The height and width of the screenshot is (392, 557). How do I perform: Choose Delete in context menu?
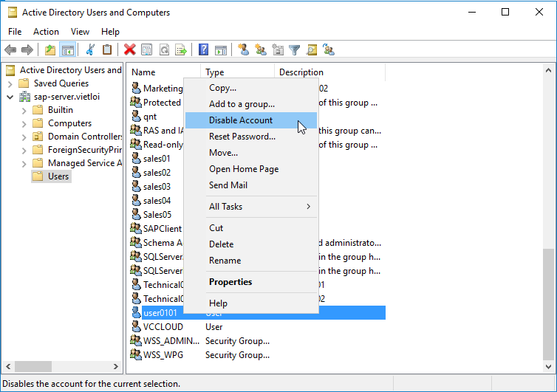[x=250, y=244]
